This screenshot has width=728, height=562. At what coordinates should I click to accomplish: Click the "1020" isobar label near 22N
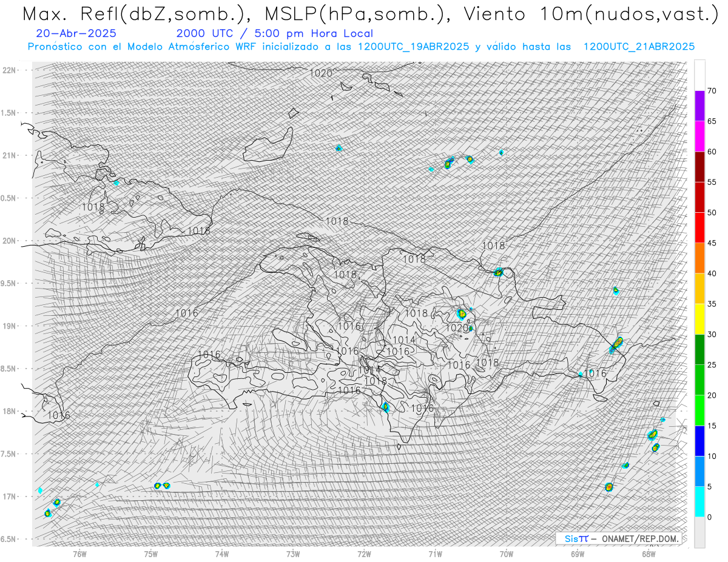tap(321, 73)
